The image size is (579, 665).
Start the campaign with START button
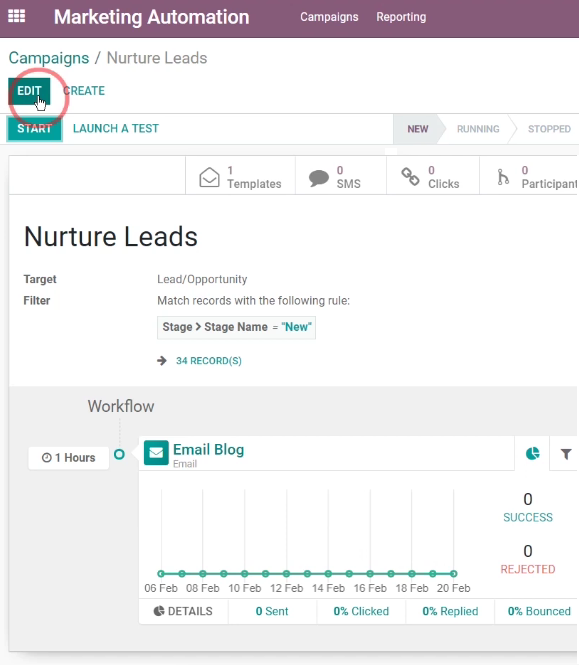(34, 129)
